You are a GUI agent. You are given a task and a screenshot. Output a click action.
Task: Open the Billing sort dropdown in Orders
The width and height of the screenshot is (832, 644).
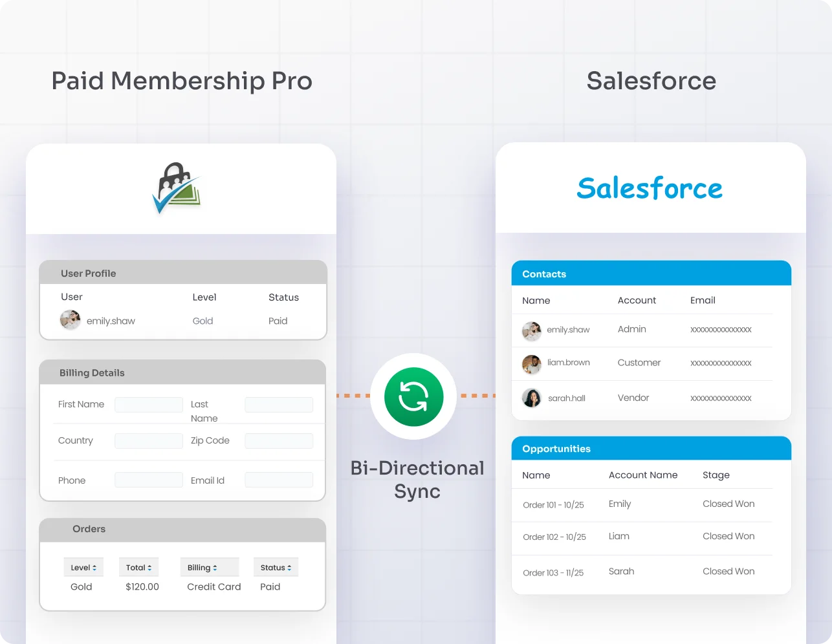point(210,568)
